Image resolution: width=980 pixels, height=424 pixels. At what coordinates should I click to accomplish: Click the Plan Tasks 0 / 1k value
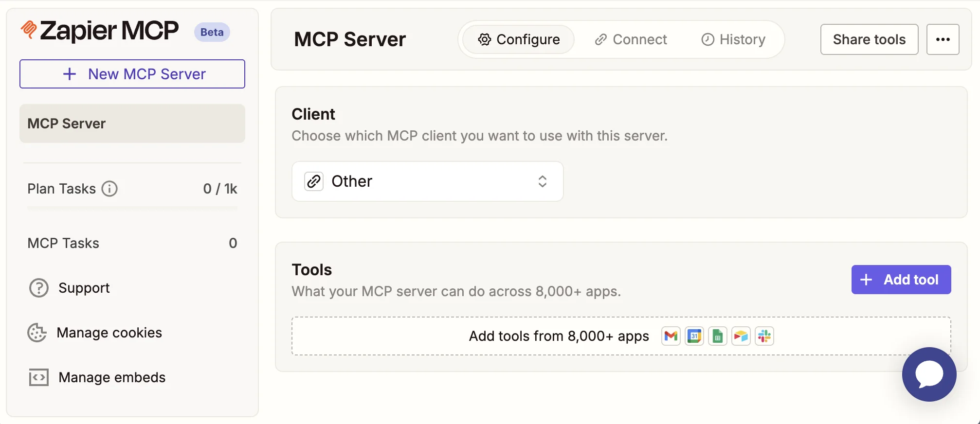pos(220,189)
